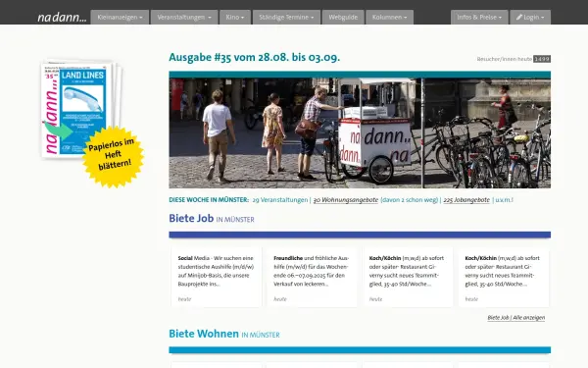The width and height of the screenshot is (588, 368).
Task: Open the Social Media Aushilfe job ad
Action: 217,277
